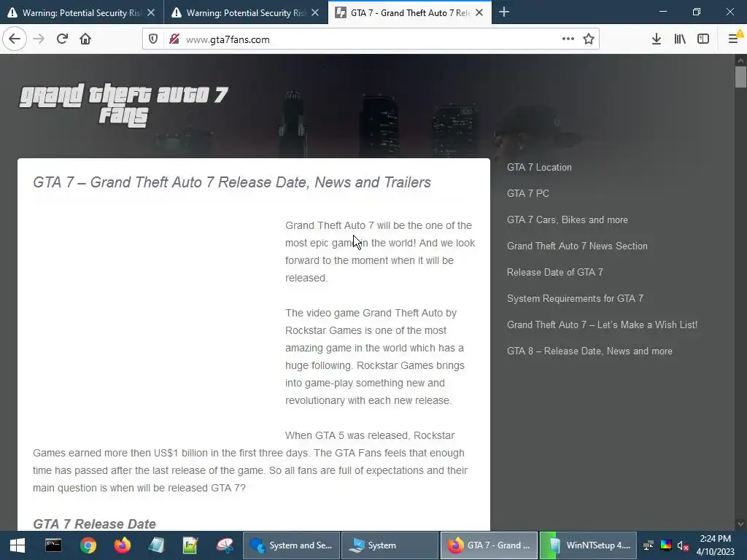Image resolution: width=747 pixels, height=560 pixels.
Task: Open Let's Make a Wish List link
Action: (602, 324)
